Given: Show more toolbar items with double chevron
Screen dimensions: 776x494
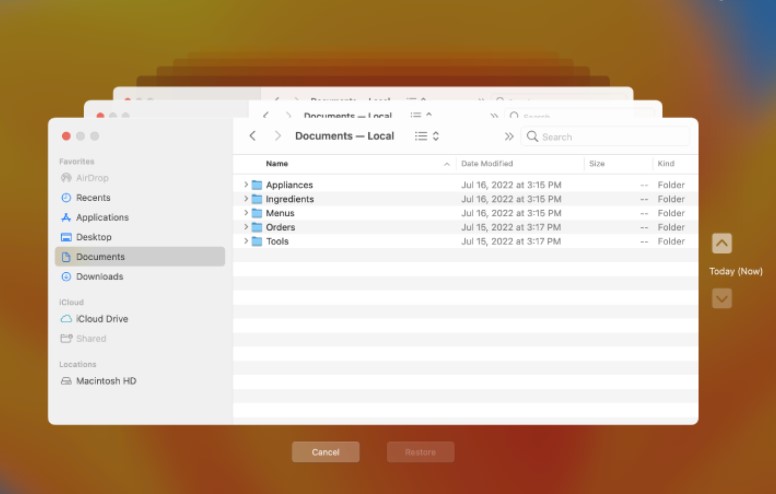Looking at the screenshot, I should click(509, 136).
